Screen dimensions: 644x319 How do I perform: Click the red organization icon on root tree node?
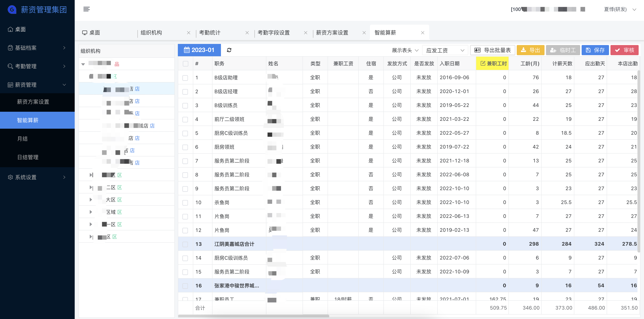[117, 64]
